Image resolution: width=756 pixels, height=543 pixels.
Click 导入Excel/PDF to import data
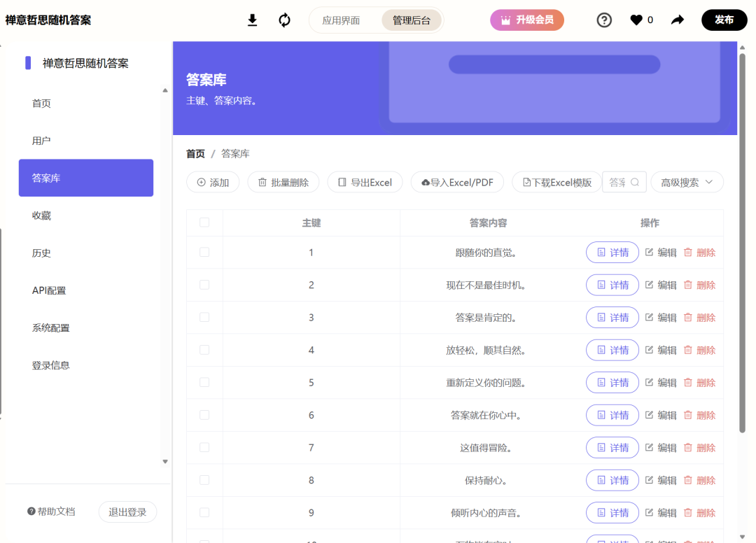click(456, 182)
